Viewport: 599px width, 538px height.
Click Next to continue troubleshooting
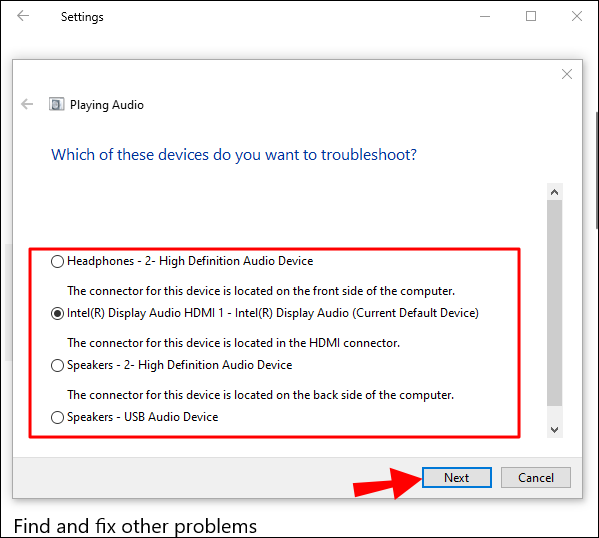[x=457, y=478]
